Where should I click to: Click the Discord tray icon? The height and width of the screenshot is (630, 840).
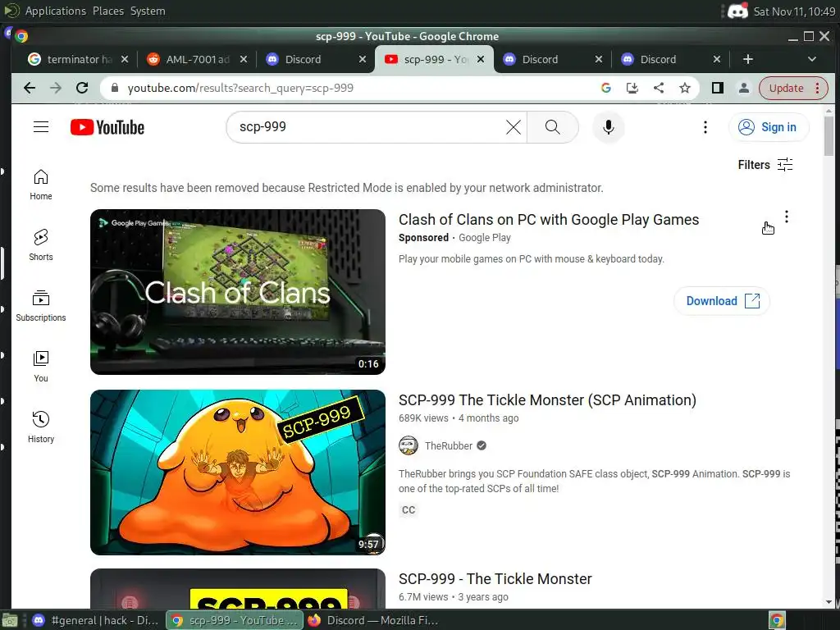737,11
